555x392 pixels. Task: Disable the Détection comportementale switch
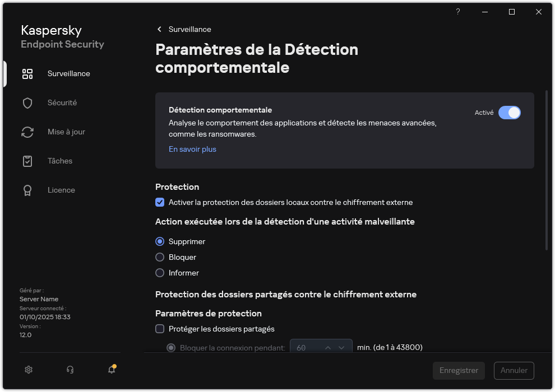(x=510, y=113)
